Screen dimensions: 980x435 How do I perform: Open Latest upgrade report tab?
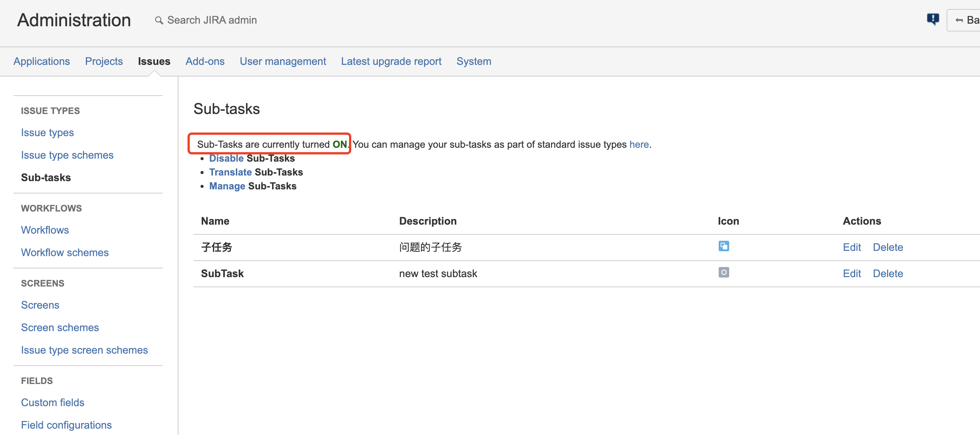pyautogui.click(x=391, y=61)
